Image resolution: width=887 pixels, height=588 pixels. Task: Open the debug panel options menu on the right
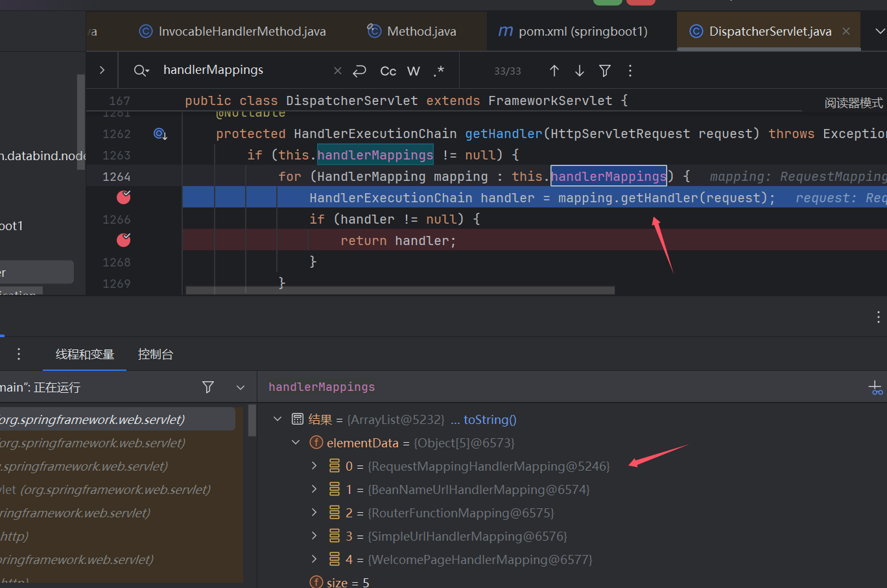point(879,317)
